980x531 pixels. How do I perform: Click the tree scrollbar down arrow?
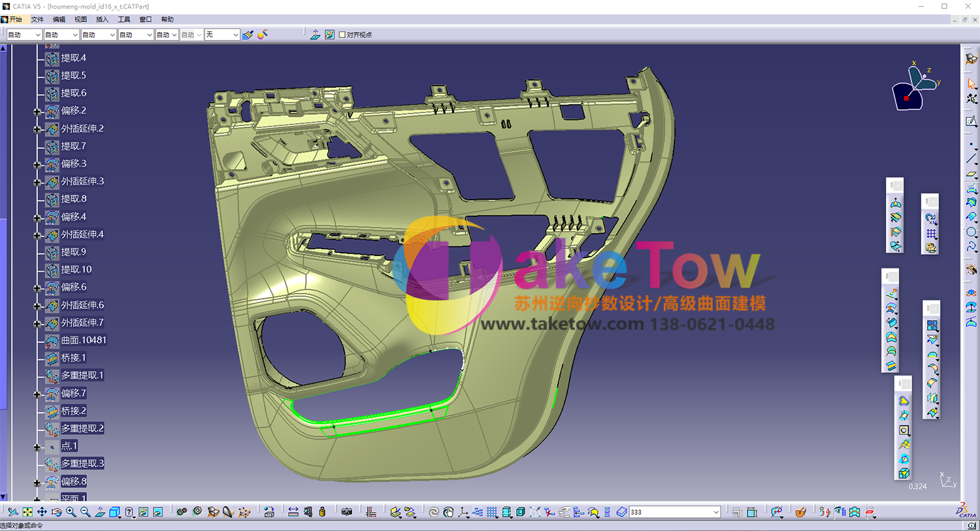tap(3, 497)
